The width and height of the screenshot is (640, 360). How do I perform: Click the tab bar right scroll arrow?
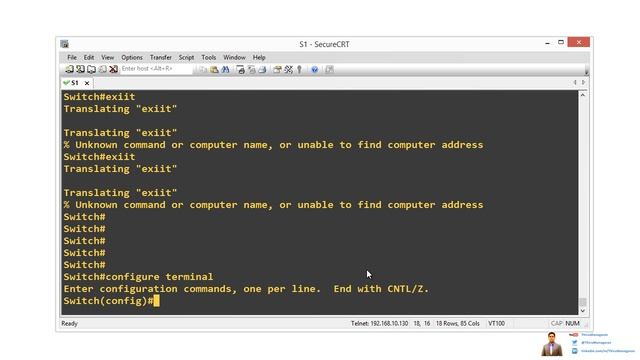coord(583,83)
